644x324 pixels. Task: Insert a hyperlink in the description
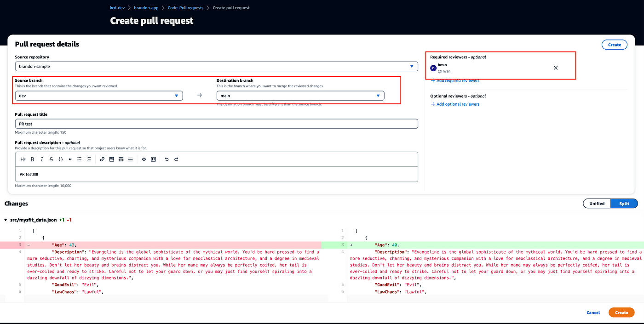[102, 159]
